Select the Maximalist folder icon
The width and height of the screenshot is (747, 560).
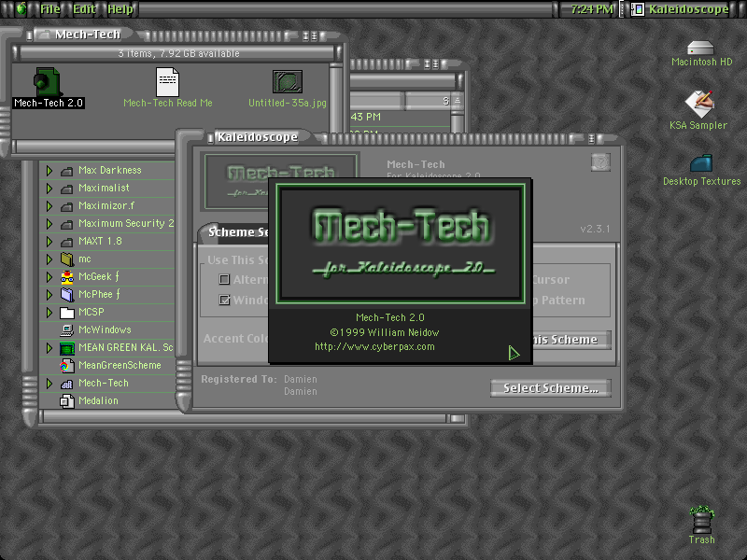(x=67, y=189)
